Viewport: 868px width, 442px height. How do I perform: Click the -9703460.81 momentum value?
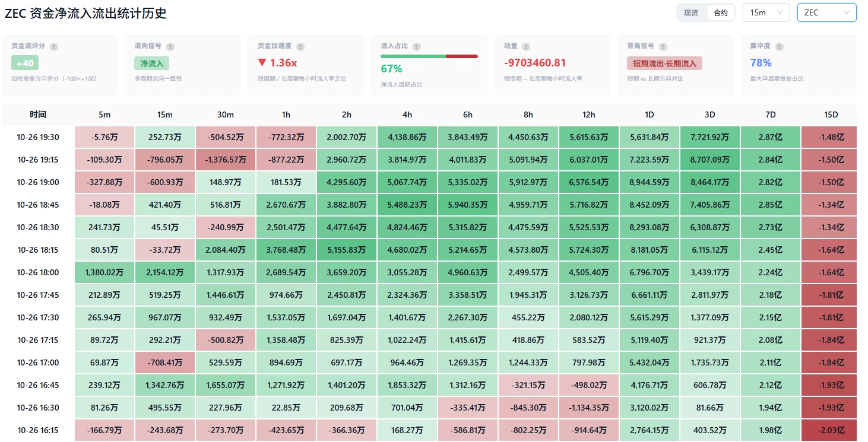click(x=535, y=63)
